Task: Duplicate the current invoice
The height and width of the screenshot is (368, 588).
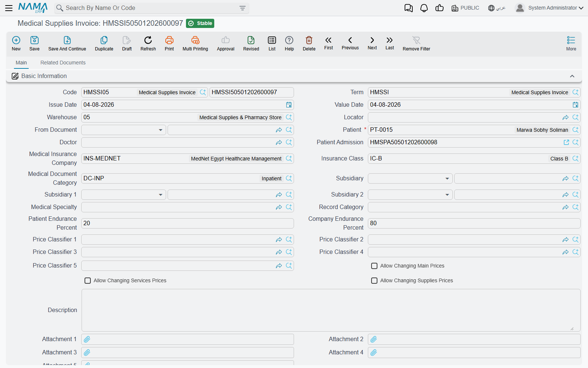Action: (x=104, y=43)
